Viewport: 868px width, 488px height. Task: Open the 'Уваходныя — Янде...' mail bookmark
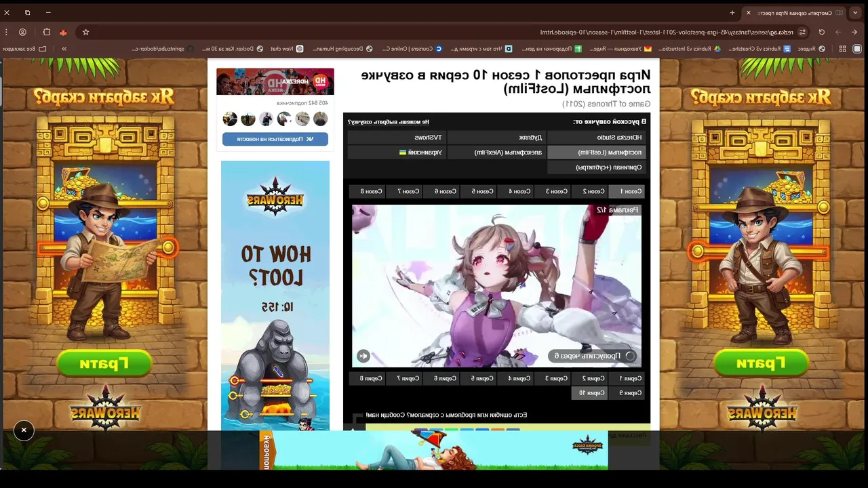(620, 49)
